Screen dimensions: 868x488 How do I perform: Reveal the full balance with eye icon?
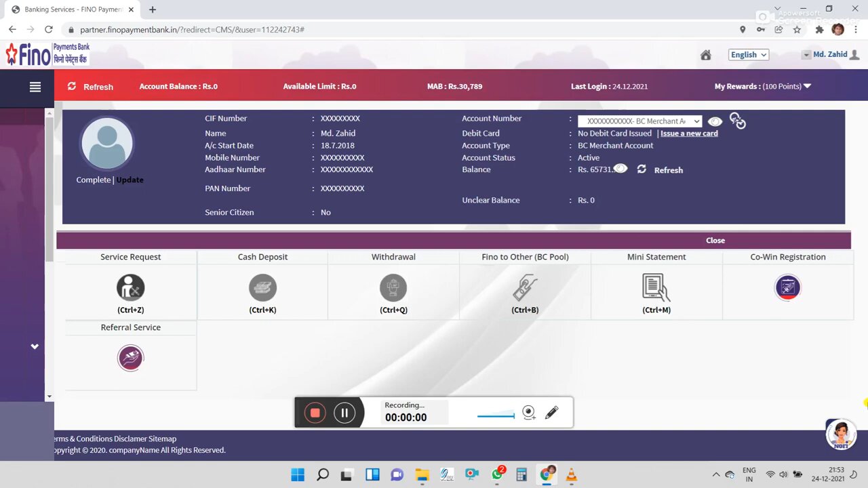tap(620, 169)
